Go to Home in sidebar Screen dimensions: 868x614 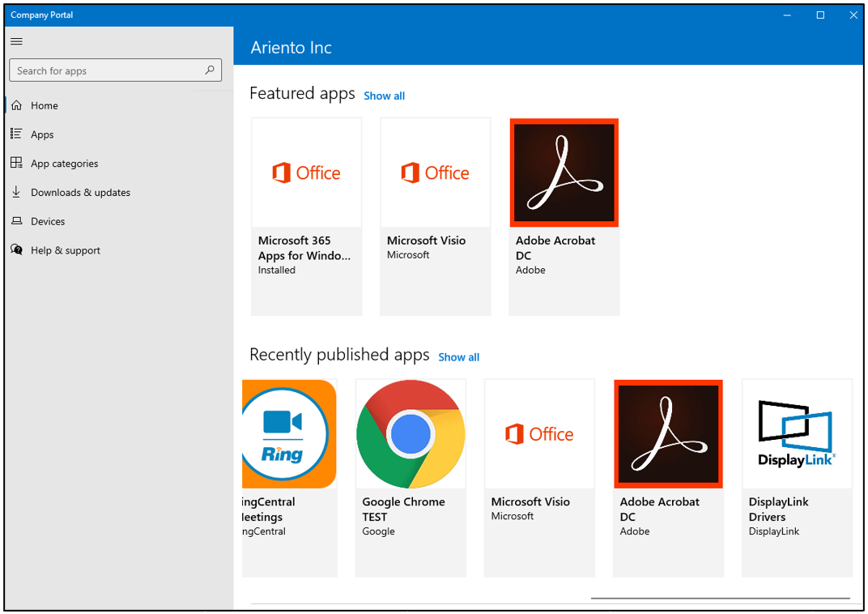45,105
